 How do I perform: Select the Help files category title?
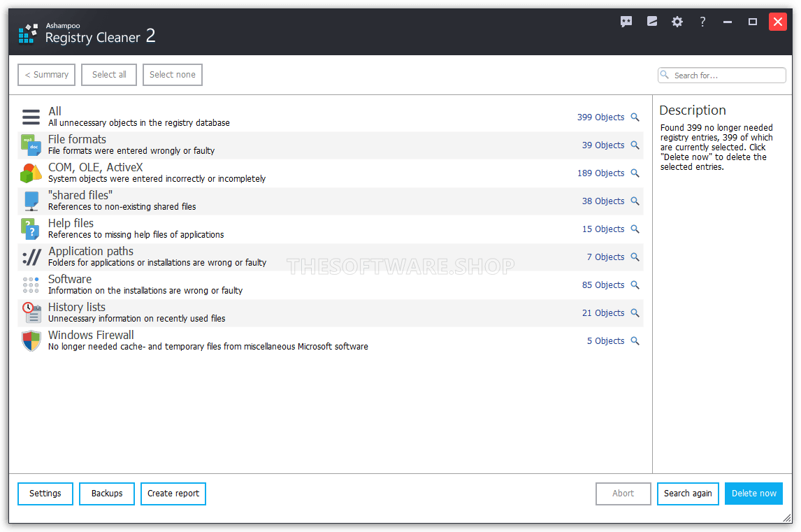[71, 223]
